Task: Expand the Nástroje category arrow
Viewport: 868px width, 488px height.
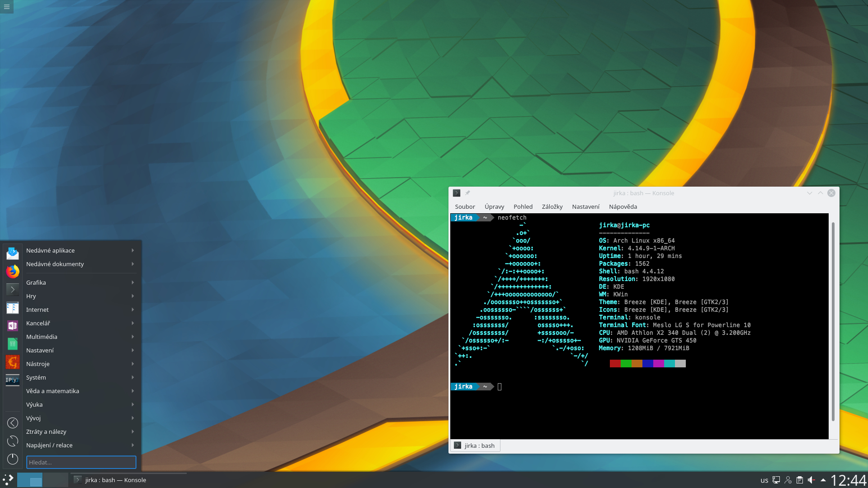Action: [132, 364]
